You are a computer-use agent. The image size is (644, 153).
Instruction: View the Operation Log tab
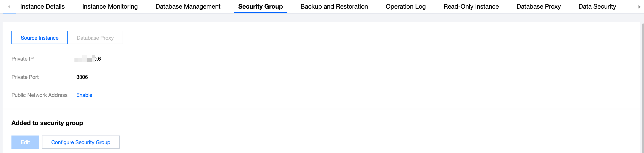406,7
